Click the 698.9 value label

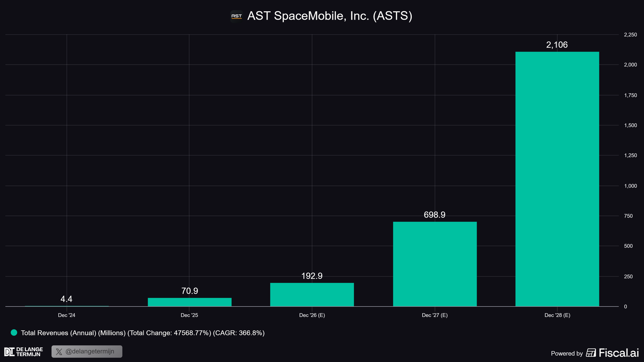tap(434, 215)
